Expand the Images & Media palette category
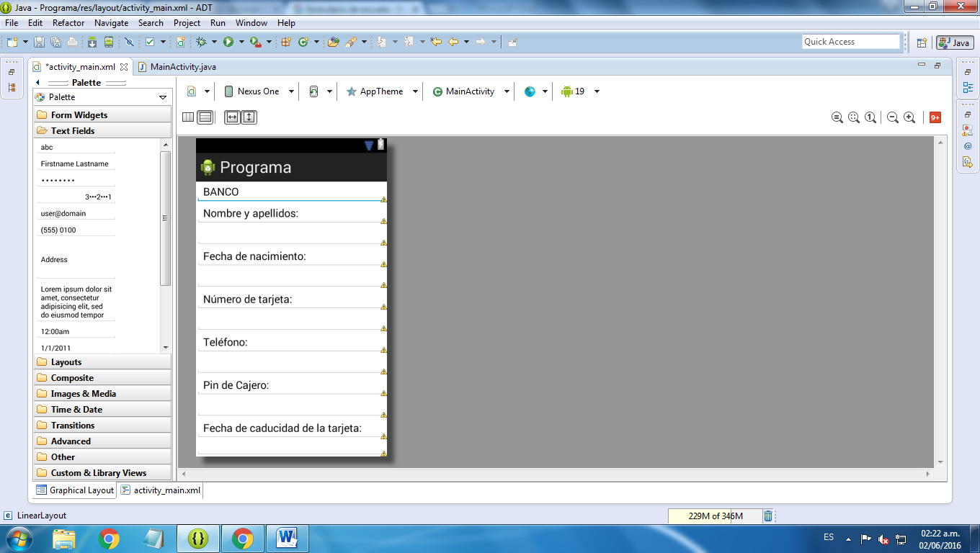Viewport: 980px width, 553px height. click(x=102, y=394)
